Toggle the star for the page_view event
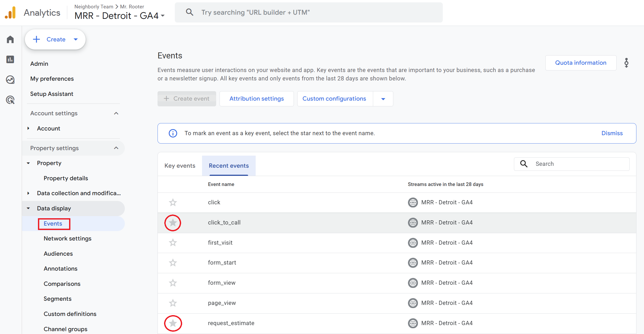644x334 pixels. coord(173,303)
